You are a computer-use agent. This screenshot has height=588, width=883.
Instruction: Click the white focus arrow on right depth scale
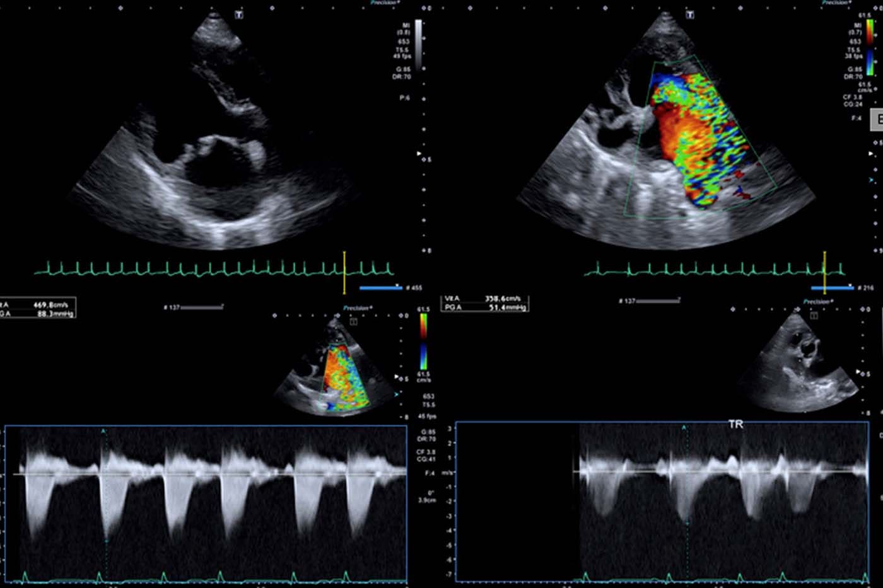point(873,153)
